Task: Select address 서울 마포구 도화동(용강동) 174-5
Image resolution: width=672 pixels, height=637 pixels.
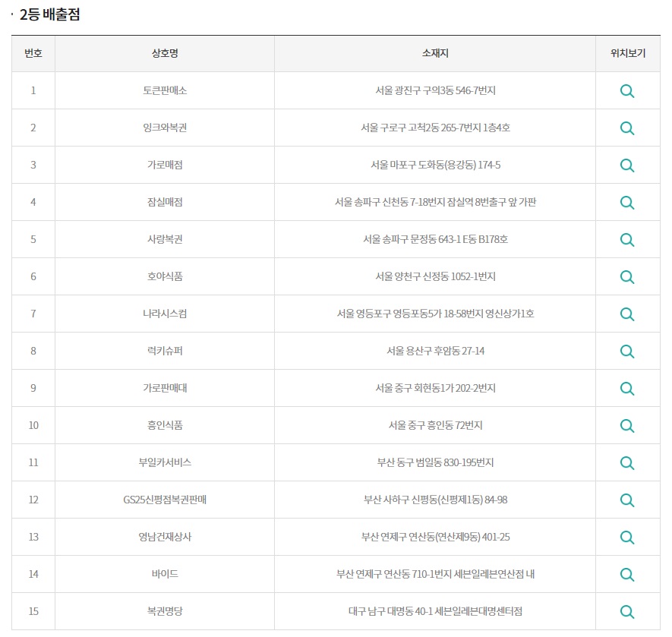Action: [435, 165]
